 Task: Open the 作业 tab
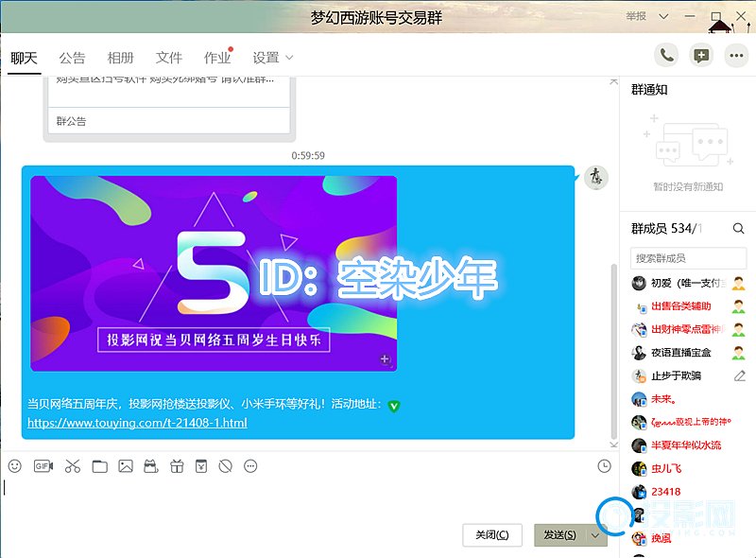(217, 59)
